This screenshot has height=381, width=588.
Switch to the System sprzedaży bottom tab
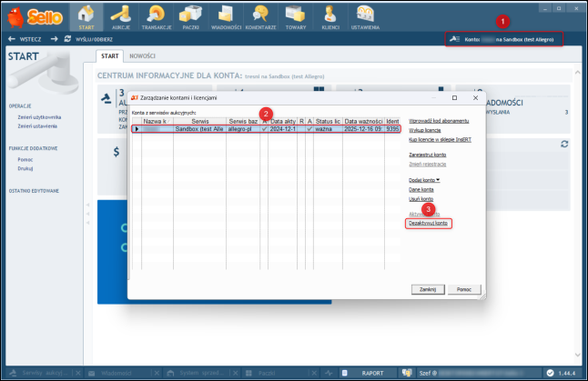tap(196, 373)
